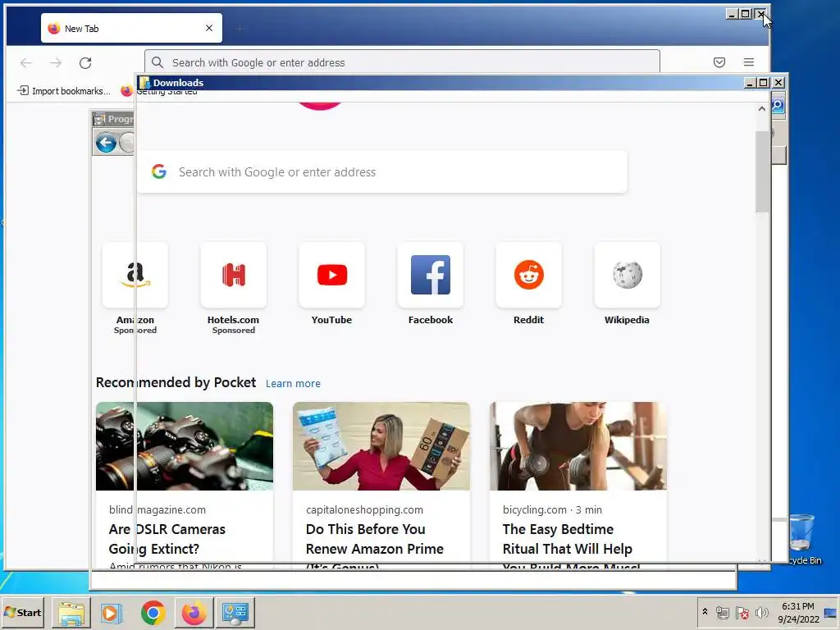Open the DSLR cameras article thumbnail
Screen dimensions: 840x630
[185, 446]
